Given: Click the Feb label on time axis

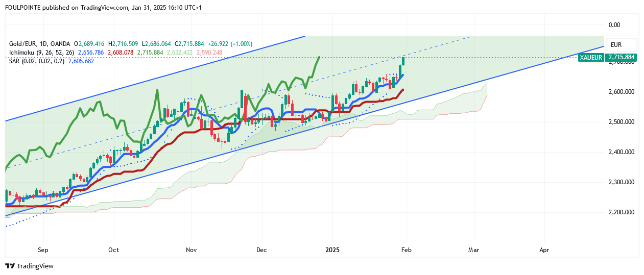Looking at the screenshot, I should [x=406, y=250].
